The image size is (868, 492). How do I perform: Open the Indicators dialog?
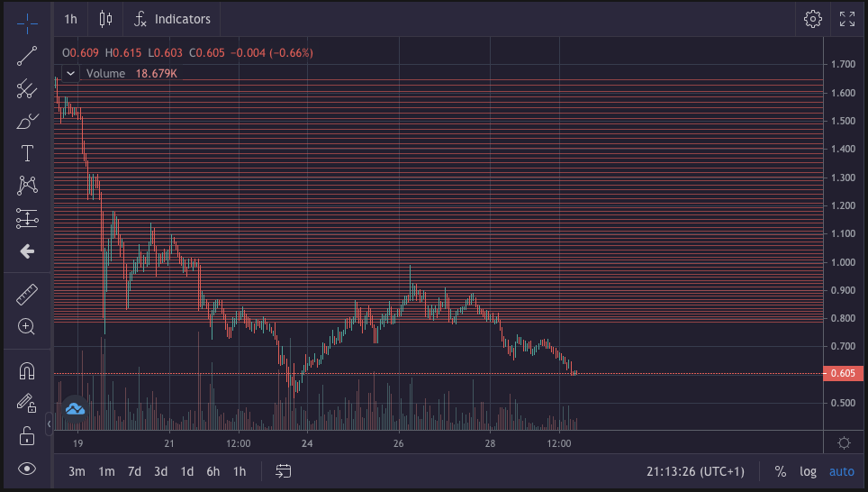(172, 20)
